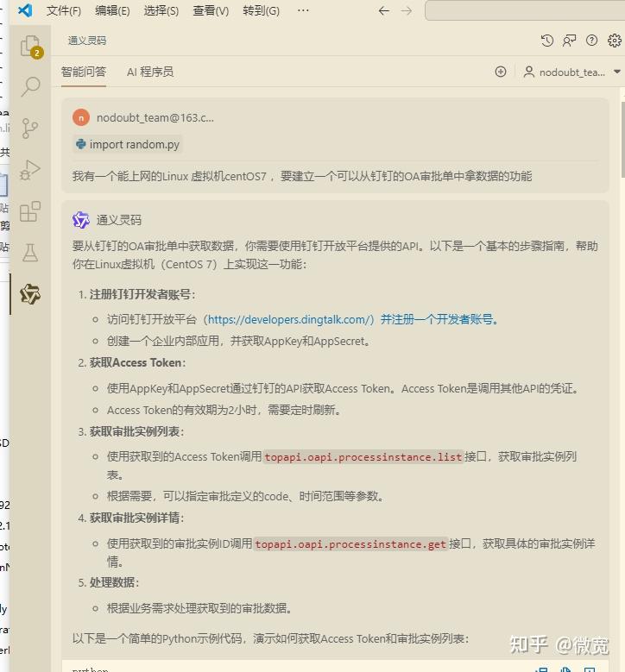Open the Search view icon
The height and width of the screenshot is (672, 625).
[x=30, y=86]
